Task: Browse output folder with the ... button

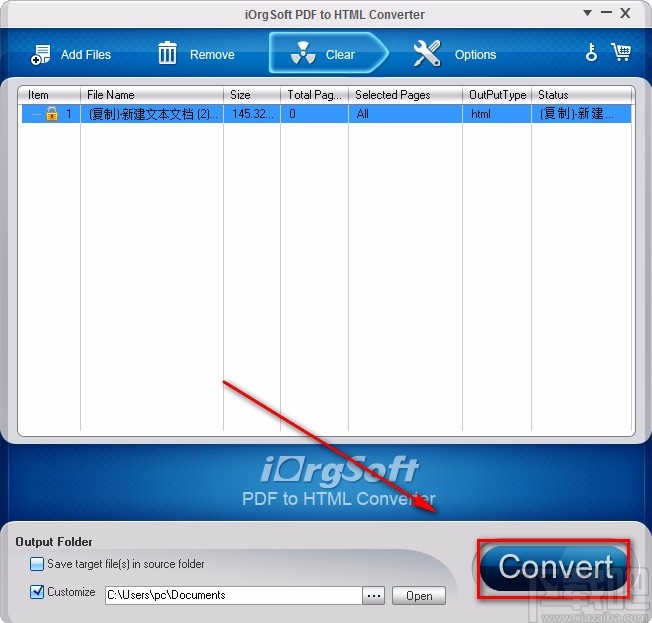Action: [x=373, y=596]
